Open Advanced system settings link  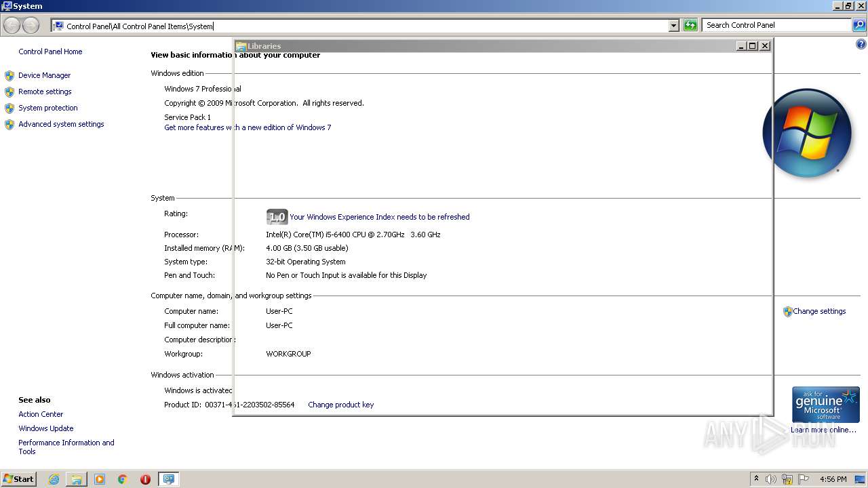tap(61, 124)
